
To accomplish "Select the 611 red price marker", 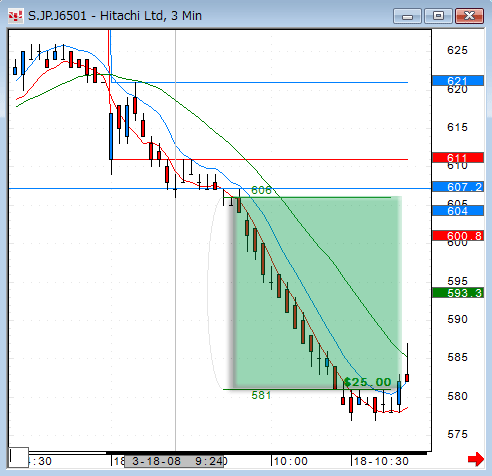I will (x=458, y=158).
